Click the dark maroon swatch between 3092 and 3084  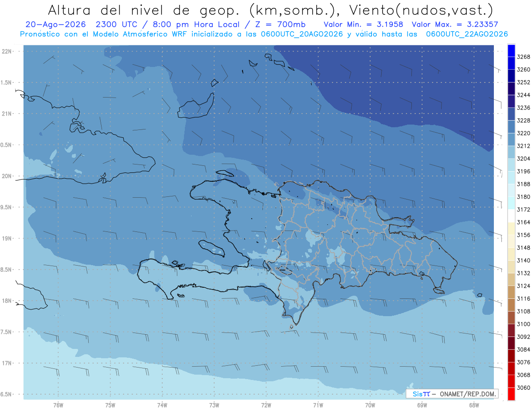[511, 343]
